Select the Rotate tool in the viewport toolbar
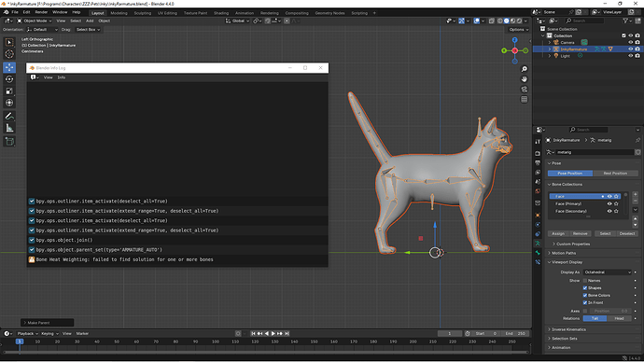The width and height of the screenshot is (644, 362). [x=9, y=79]
